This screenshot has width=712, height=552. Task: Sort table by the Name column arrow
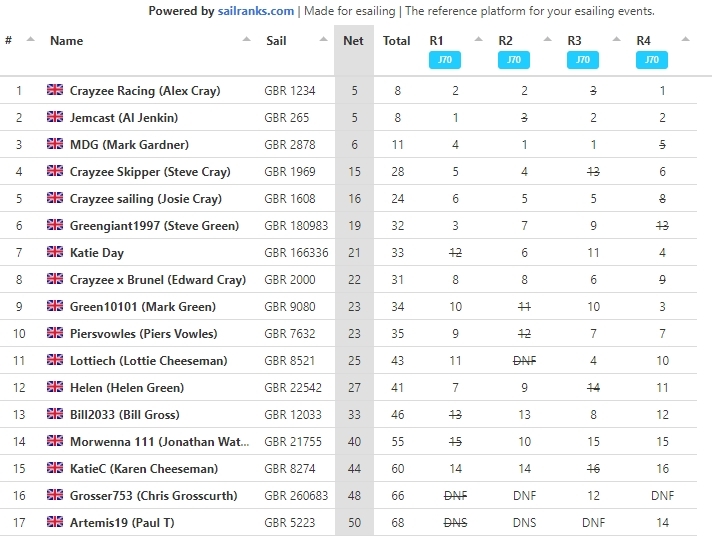[x=246, y=39]
